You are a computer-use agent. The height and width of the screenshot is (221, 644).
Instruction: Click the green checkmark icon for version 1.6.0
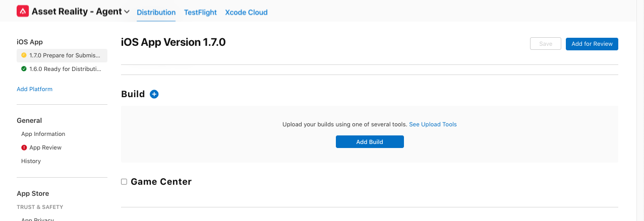pyautogui.click(x=24, y=69)
